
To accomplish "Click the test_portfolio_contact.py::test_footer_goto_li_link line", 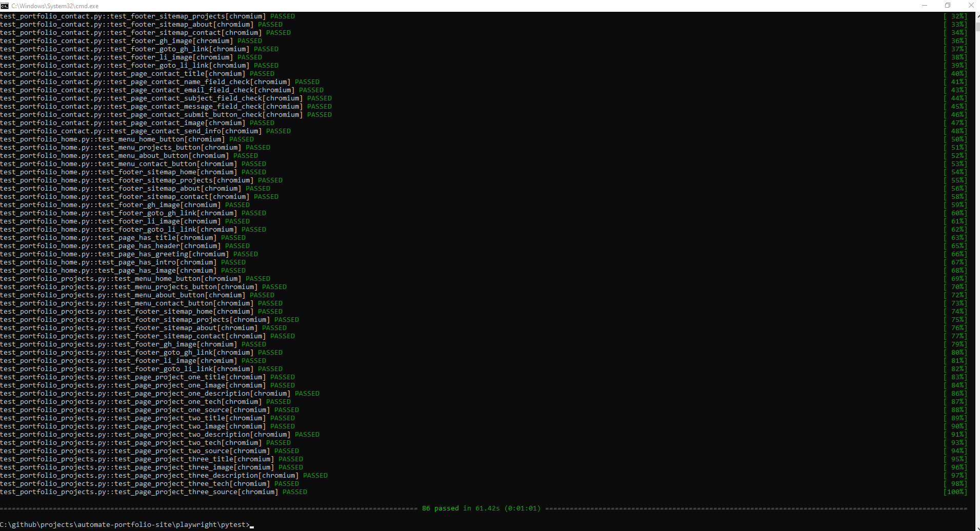I will (139, 66).
